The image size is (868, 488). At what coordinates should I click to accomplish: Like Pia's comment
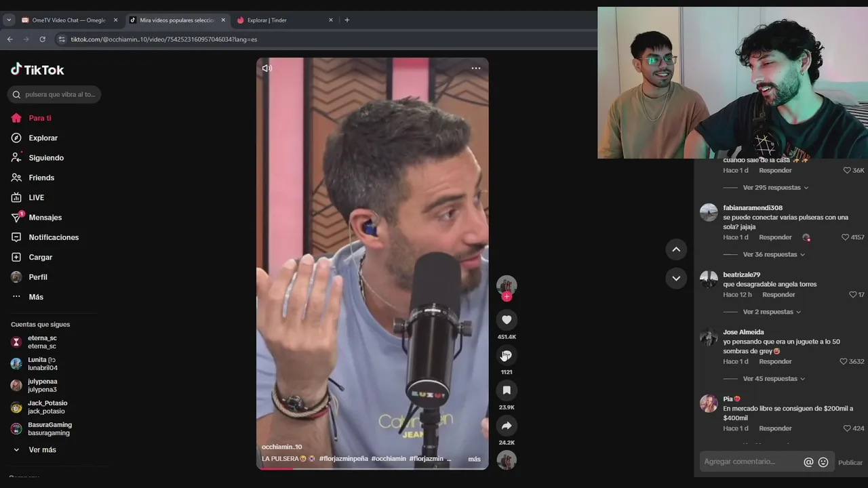point(847,428)
